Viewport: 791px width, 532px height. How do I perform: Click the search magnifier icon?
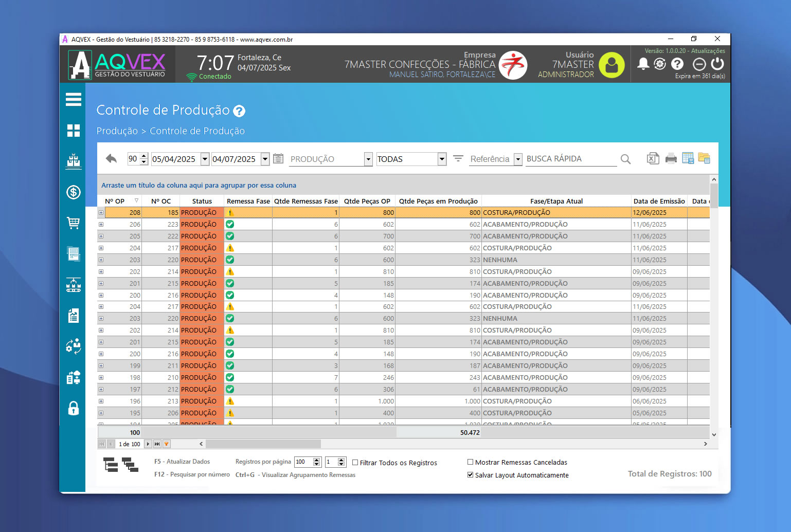pos(625,159)
